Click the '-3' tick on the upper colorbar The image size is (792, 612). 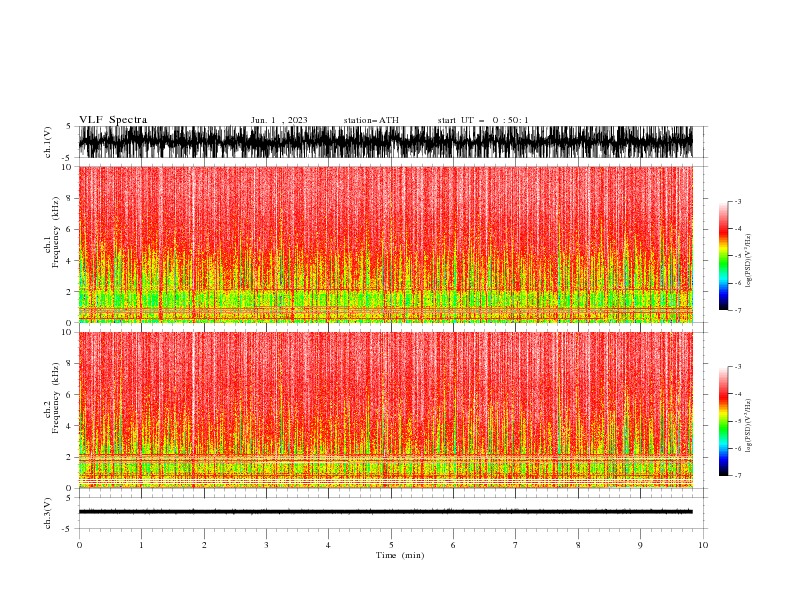(738, 201)
